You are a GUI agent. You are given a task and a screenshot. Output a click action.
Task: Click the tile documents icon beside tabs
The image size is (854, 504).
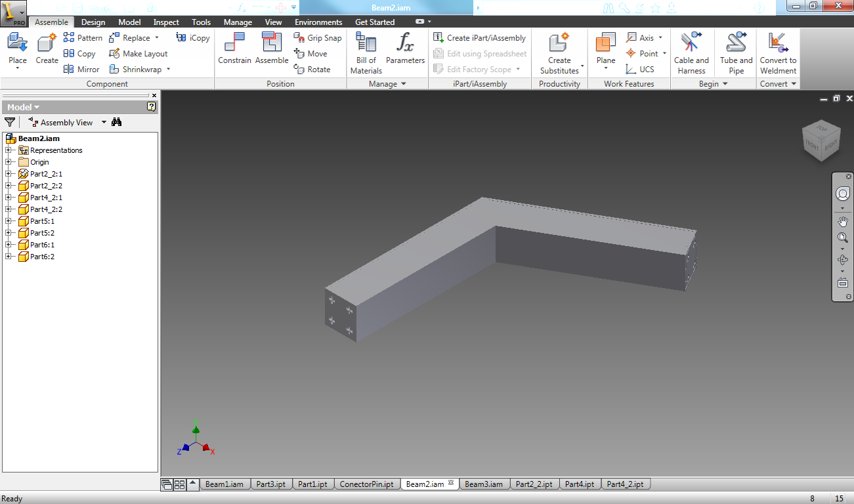[x=179, y=484]
